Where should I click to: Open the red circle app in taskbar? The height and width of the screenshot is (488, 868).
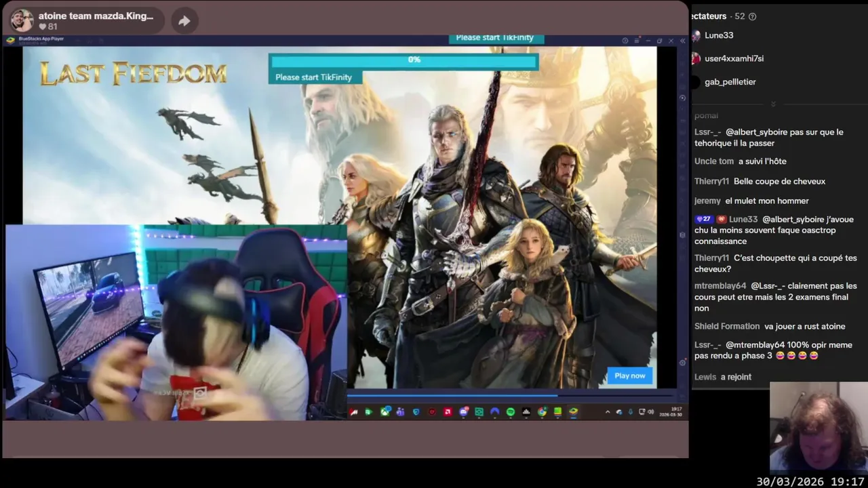[x=432, y=412]
